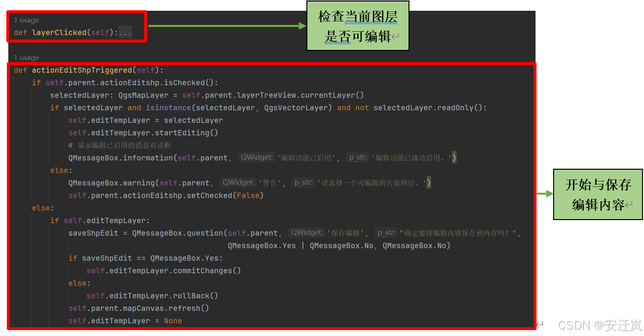Click QWidget inlay hint in information line
This screenshot has width=644, height=336.
click(257, 157)
